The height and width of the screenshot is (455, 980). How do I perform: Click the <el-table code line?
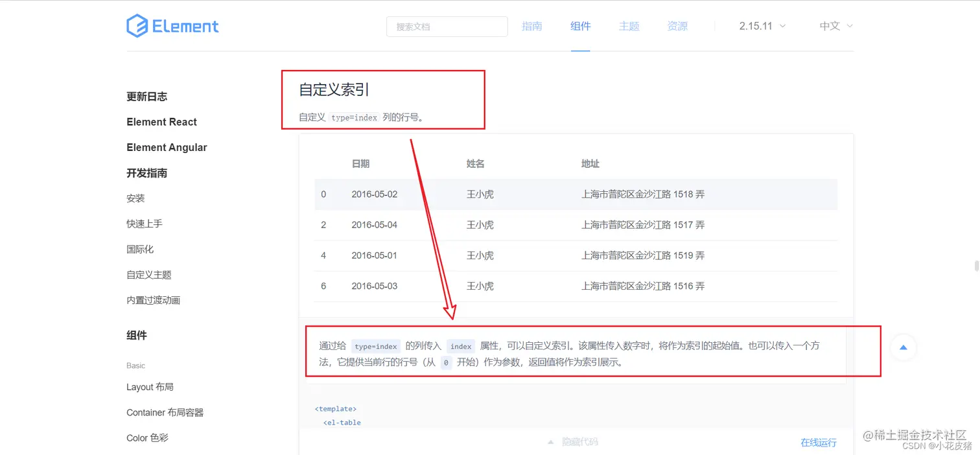tap(342, 423)
